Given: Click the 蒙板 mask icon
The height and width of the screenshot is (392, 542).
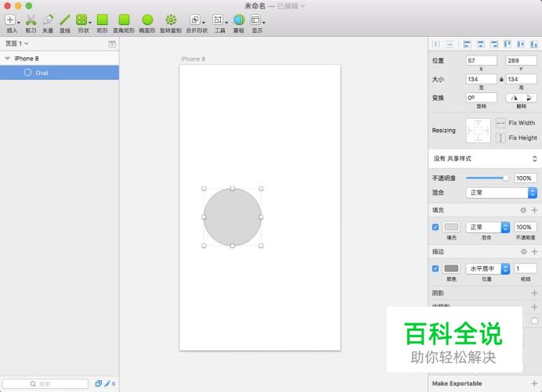Looking at the screenshot, I should coord(239,20).
